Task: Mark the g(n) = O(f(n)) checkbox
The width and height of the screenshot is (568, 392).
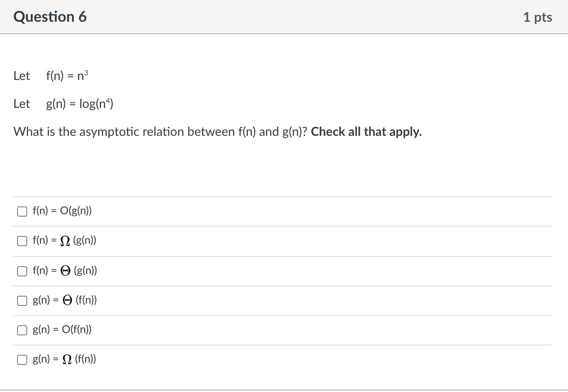Action: pos(22,330)
